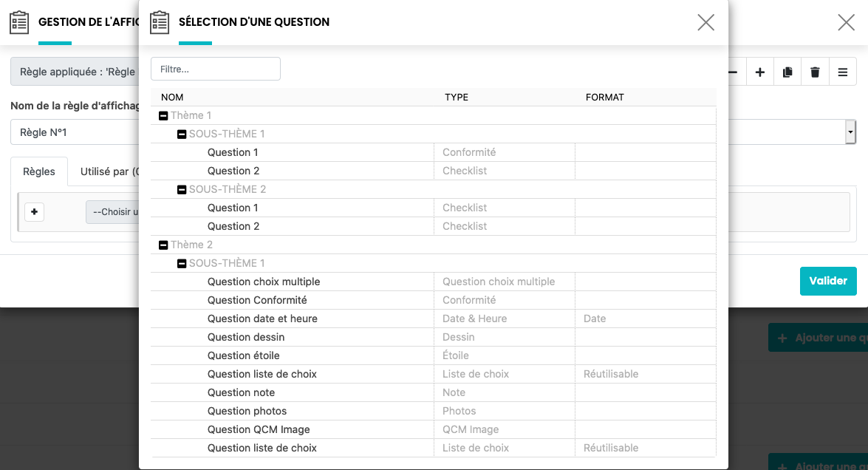This screenshot has width=868, height=470.
Task: Collapse SOUS-THÈME 1 under Thème 1
Action: pos(182,134)
